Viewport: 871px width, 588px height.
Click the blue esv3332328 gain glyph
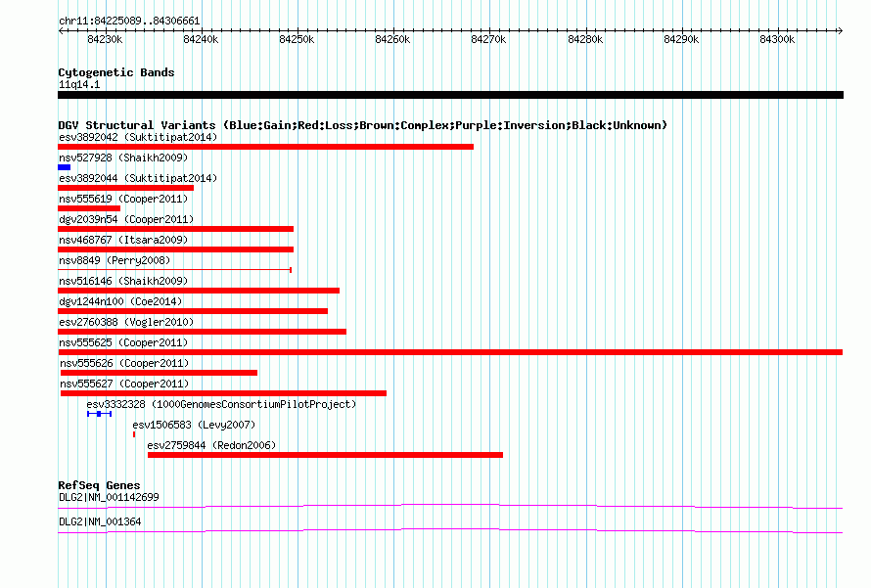coord(100,414)
